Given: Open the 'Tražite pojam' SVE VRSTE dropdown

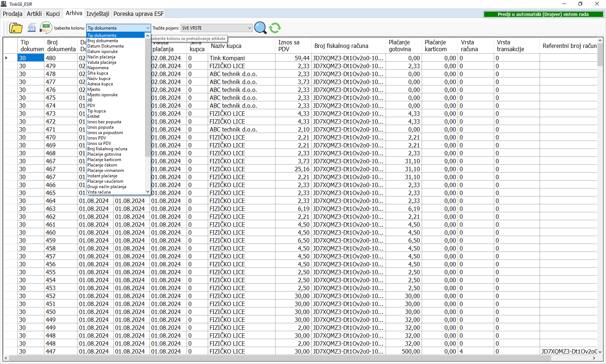Looking at the screenshot, I should [x=249, y=28].
